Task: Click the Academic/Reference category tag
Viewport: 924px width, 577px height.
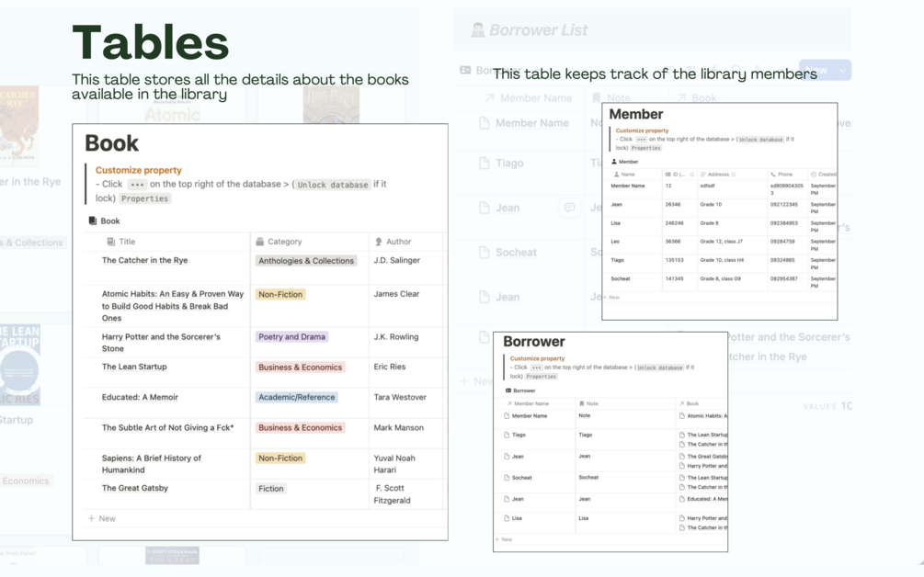Action: coord(296,398)
